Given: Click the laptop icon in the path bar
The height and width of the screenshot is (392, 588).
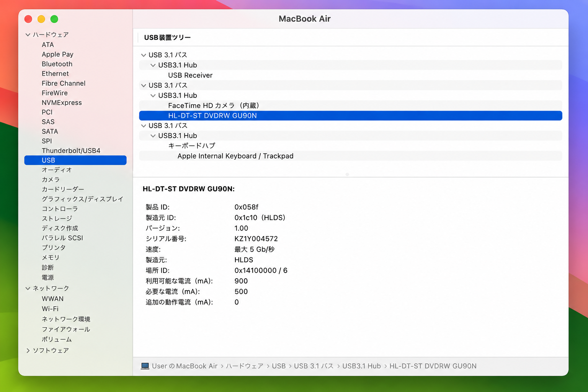Looking at the screenshot, I should click(x=145, y=366).
